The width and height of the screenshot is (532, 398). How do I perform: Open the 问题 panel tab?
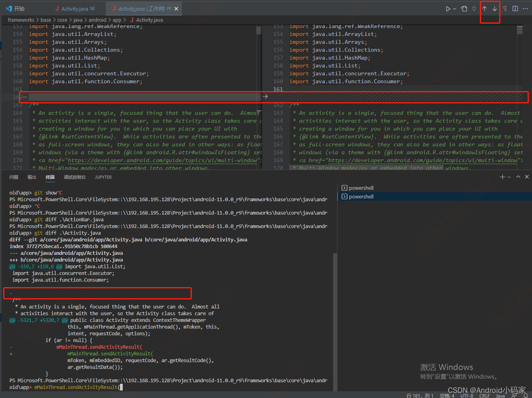pos(14,177)
